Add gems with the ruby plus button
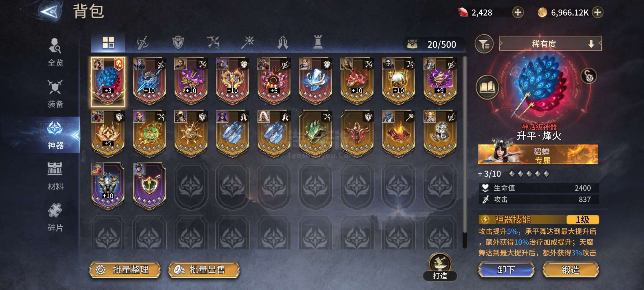The height and width of the screenshot is (290, 644). [x=518, y=13]
